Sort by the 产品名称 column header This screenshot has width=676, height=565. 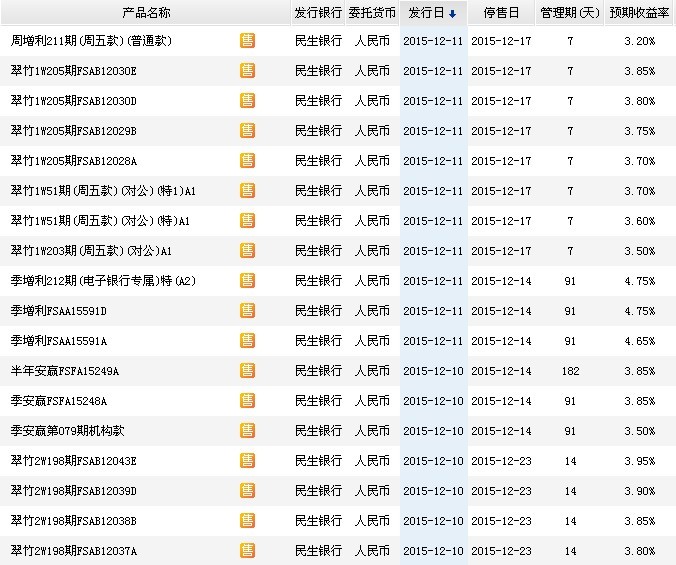[x=146, y=13]
